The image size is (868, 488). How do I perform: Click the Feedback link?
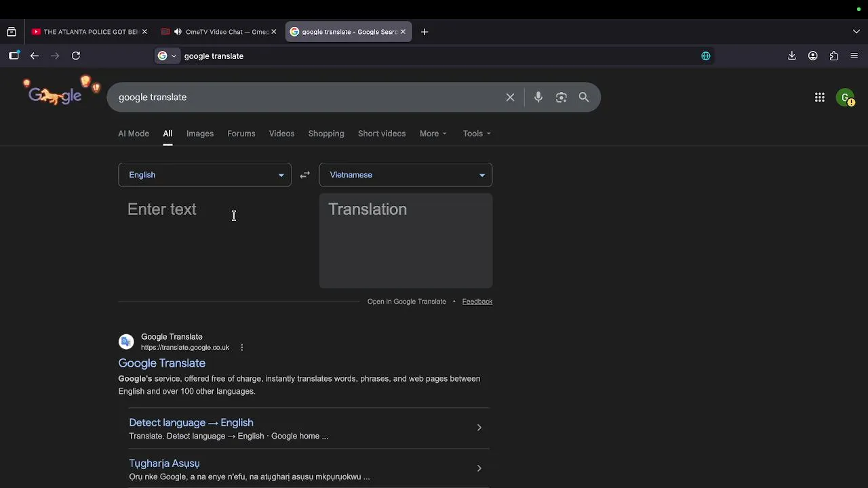(x=477, y=302)
